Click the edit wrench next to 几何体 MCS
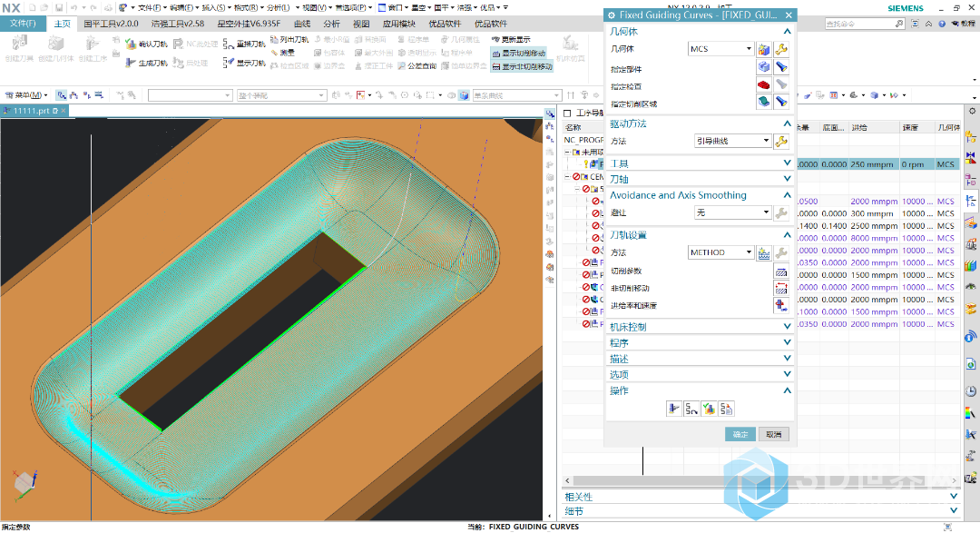The width and height of the screenshot is (980, 533). click(x=781, y=49)
